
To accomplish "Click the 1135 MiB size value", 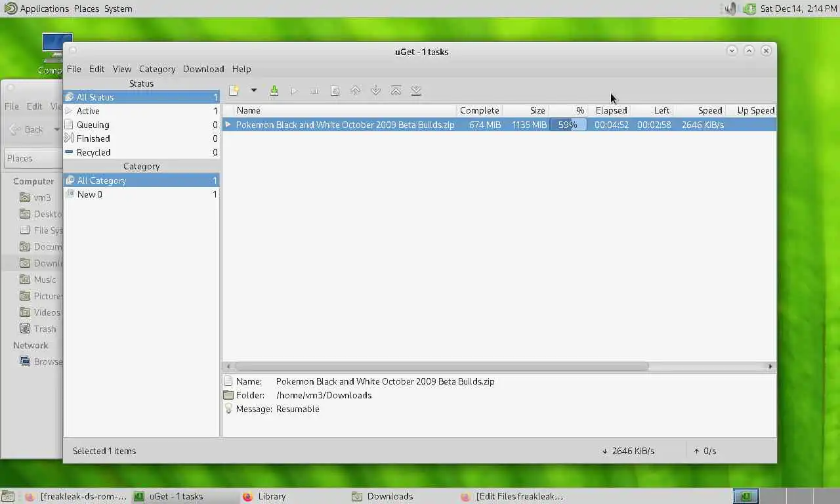I will coord(530,125).
